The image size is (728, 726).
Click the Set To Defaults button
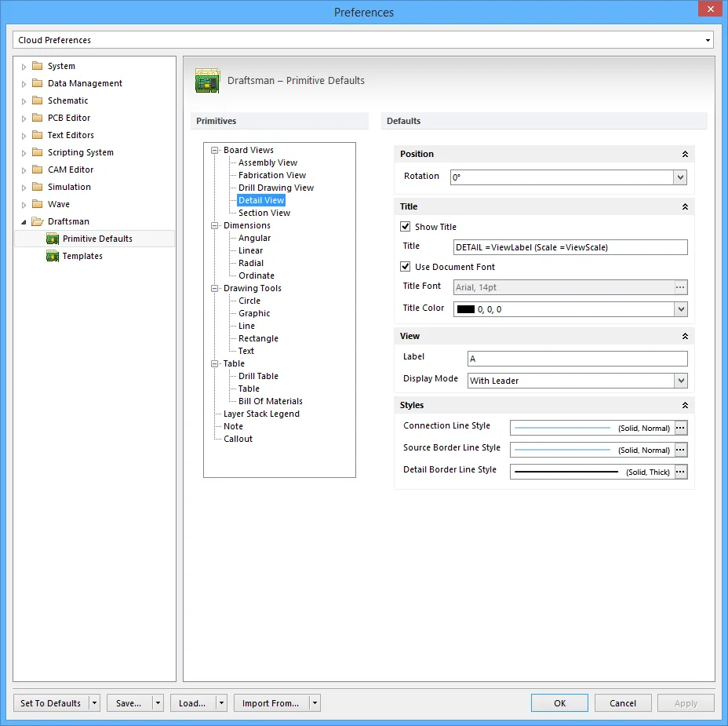point(51,703)
